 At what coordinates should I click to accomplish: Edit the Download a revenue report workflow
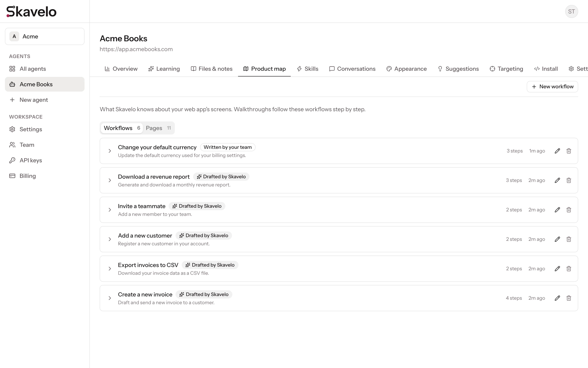[557, 180]
